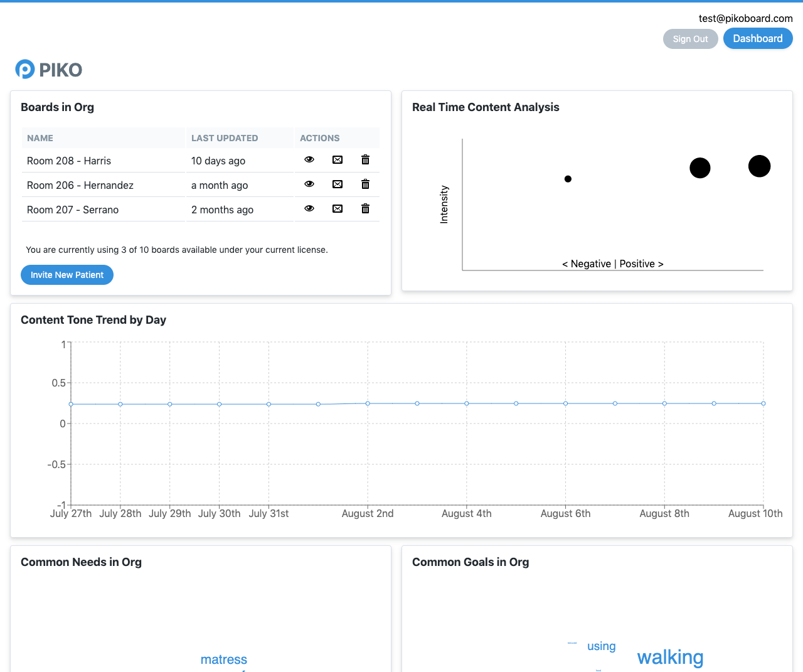Image resolution: width=803 pixels, height=672 pixels.
Task: Click the Last Updated column header
Action: tap(225, 138)
